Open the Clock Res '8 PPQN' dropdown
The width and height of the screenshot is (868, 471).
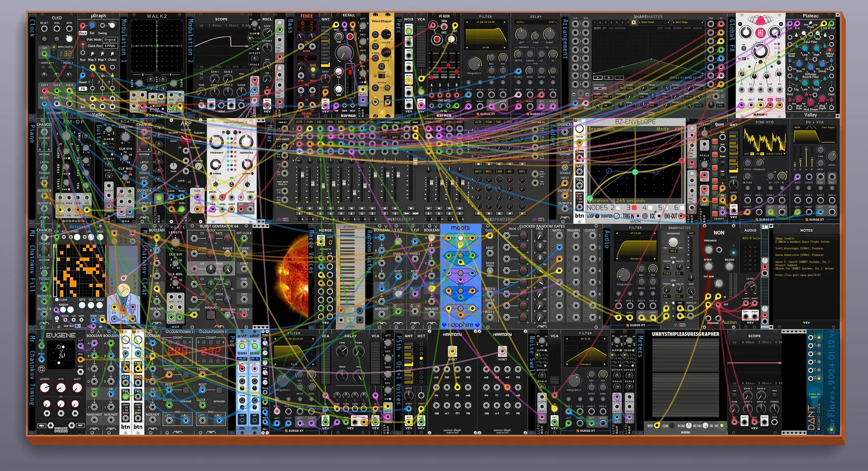point(110,46)
